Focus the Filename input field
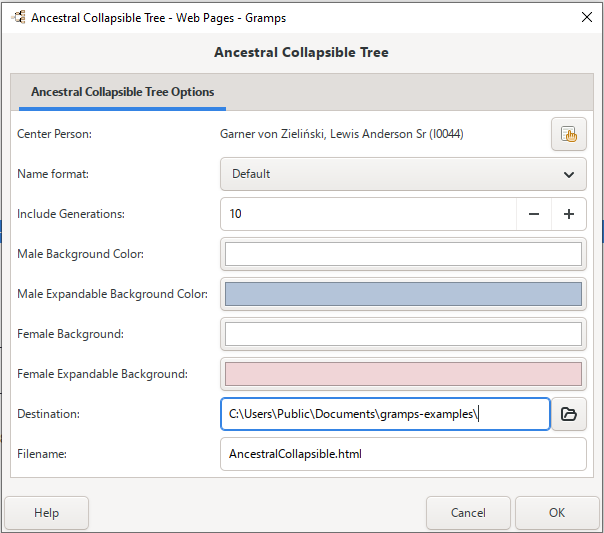The width and height of the screenshot is (604, 533). [x=403, y=454]
